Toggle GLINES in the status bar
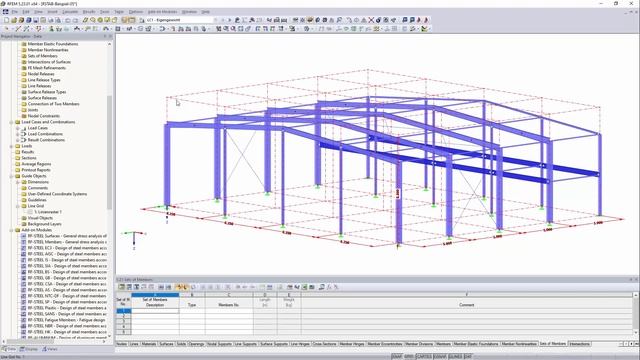Image resolution: width=640 pixels, height=360 pixels. (456, 357)
